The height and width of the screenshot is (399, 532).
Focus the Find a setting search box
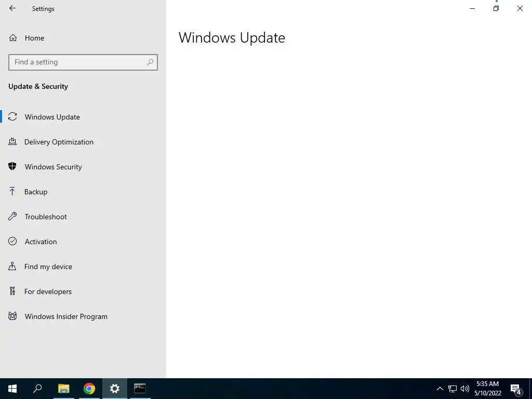point(83,62)
